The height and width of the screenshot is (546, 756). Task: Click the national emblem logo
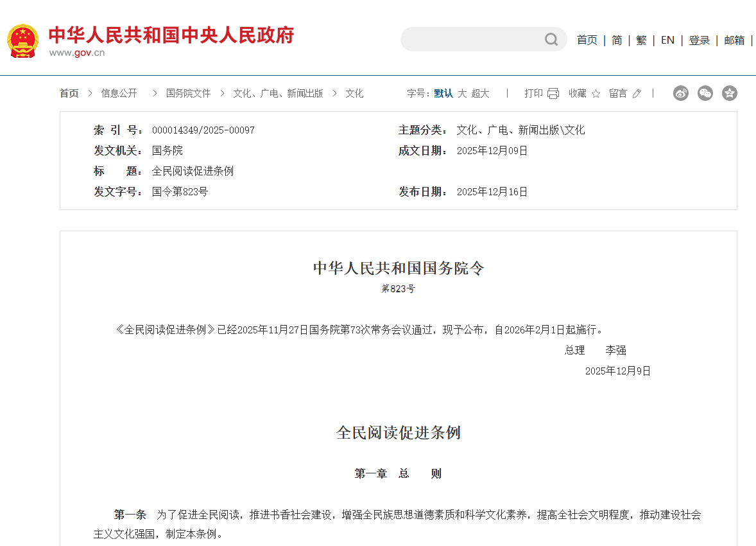23,41
